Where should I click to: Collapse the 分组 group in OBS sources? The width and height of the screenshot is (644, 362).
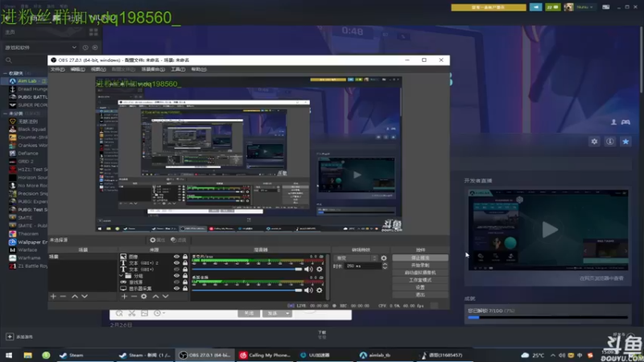[x=122, y=276]
